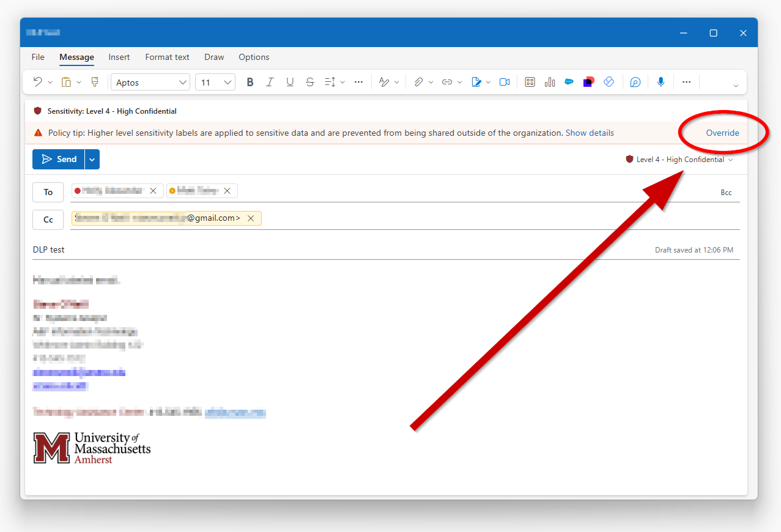Image resolution: width=781 pixels, height=532 pixels.
Task: Select the Format Painter icon
Action: tap(95, 81)
